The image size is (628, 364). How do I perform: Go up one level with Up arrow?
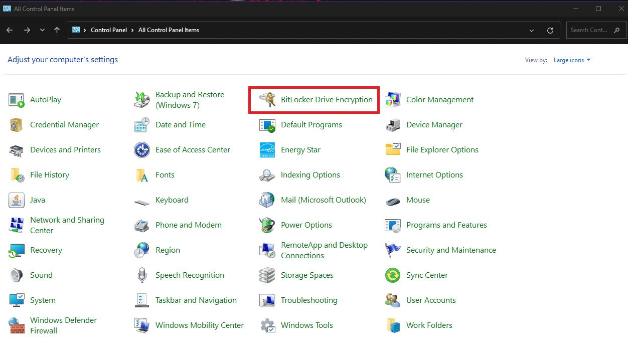(x=57, y=30)
